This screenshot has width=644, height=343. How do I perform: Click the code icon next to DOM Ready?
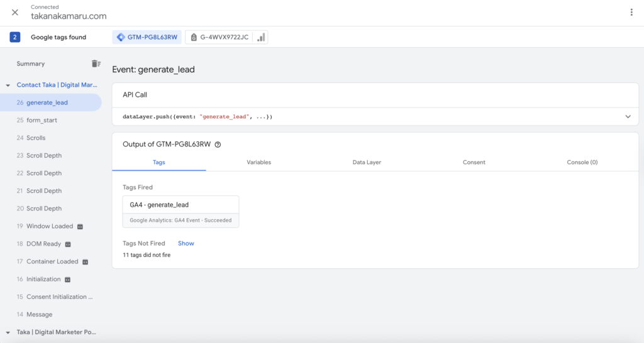click(x=68, y=244)
